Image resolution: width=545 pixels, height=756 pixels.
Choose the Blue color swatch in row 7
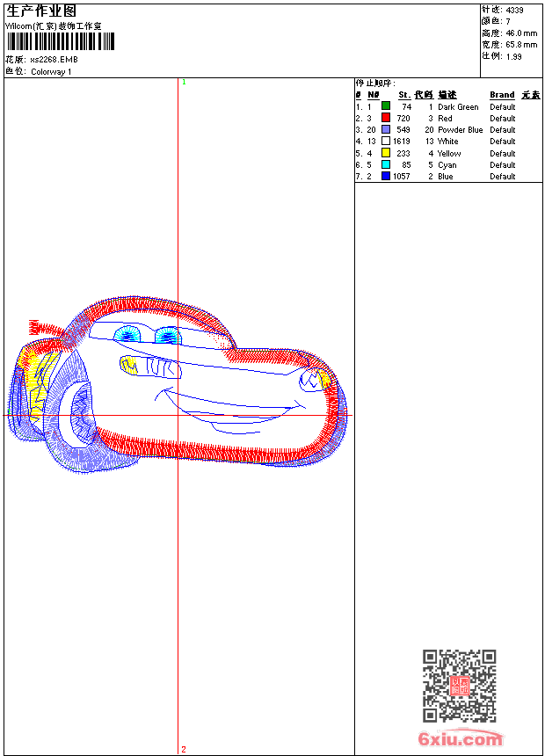click(386, 176)
